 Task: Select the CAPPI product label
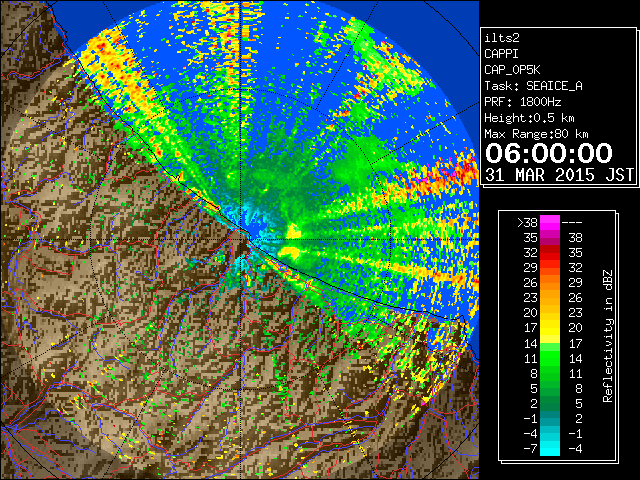click(x=501, y=54)
